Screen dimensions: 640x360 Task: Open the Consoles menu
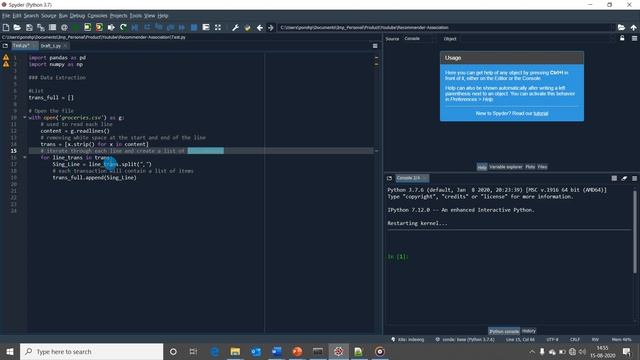click(x=97, y=16)
